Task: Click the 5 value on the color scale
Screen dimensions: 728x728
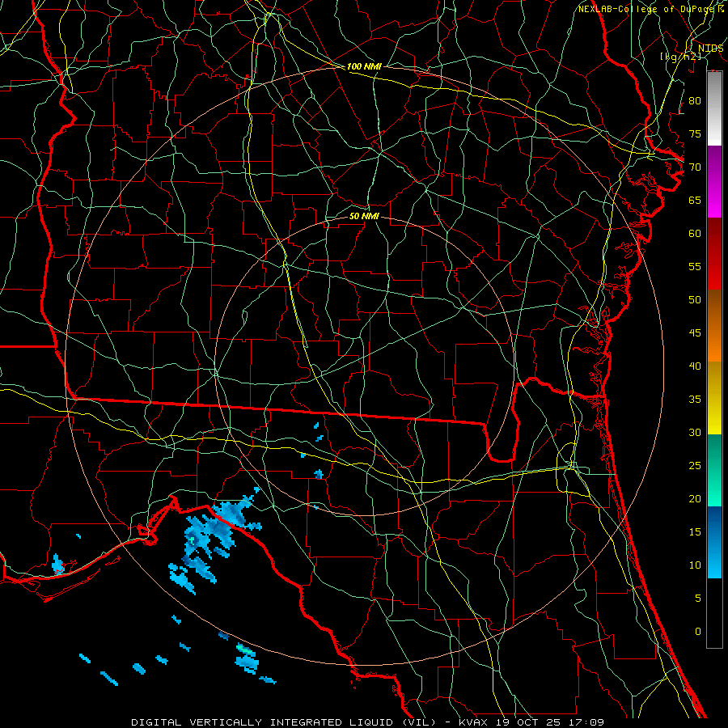Action: pyautogui.click(x=698, y=598)
